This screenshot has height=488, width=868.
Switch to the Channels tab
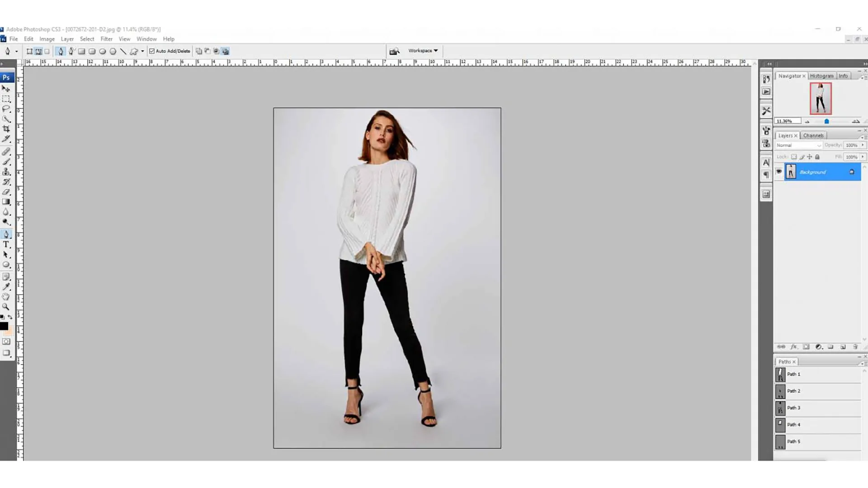(813, 136)
